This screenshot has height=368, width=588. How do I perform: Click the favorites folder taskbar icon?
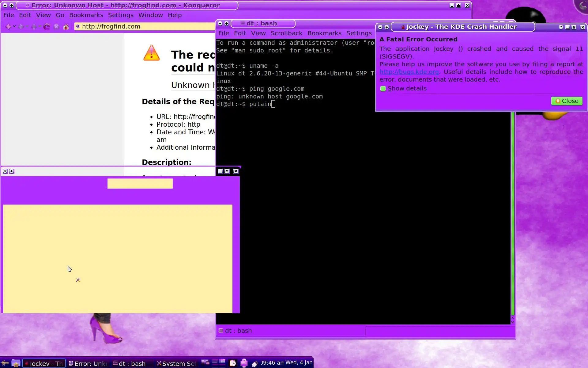point(16,363)
